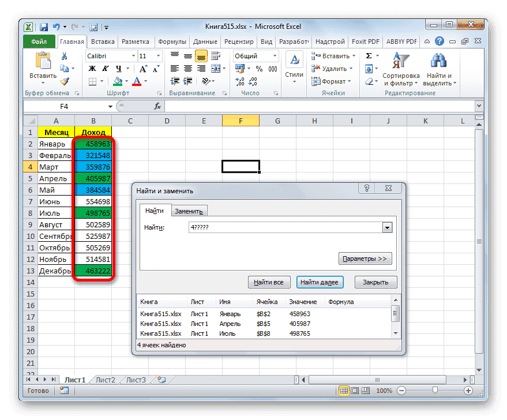Open the Найти search history dropdown

[387, 227]
